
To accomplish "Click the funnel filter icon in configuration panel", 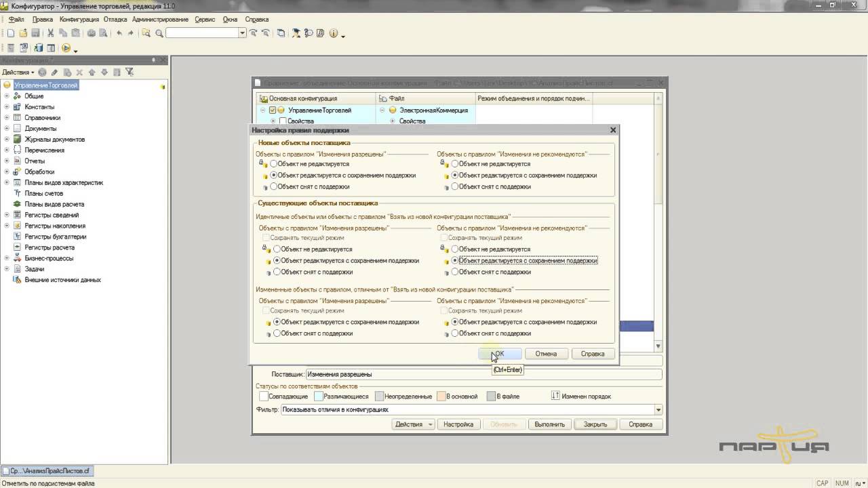I will point(130,72).
